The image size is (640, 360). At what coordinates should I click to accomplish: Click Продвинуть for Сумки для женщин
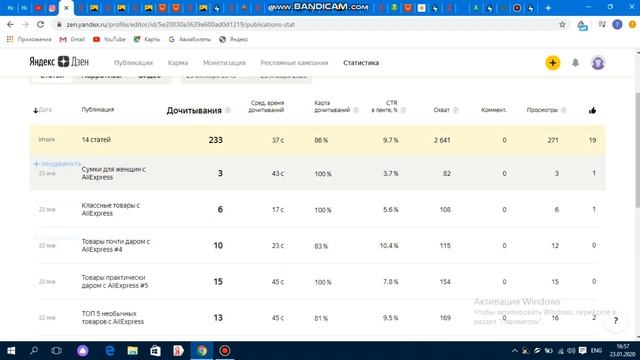tap(58, 164)
